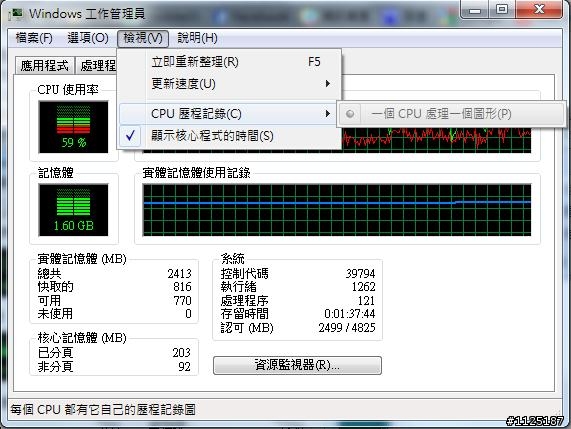Select 一個 CPU 處理一個圖形(P) radio option
This screenshot has height=429, width=571.
tap(451, 114)
